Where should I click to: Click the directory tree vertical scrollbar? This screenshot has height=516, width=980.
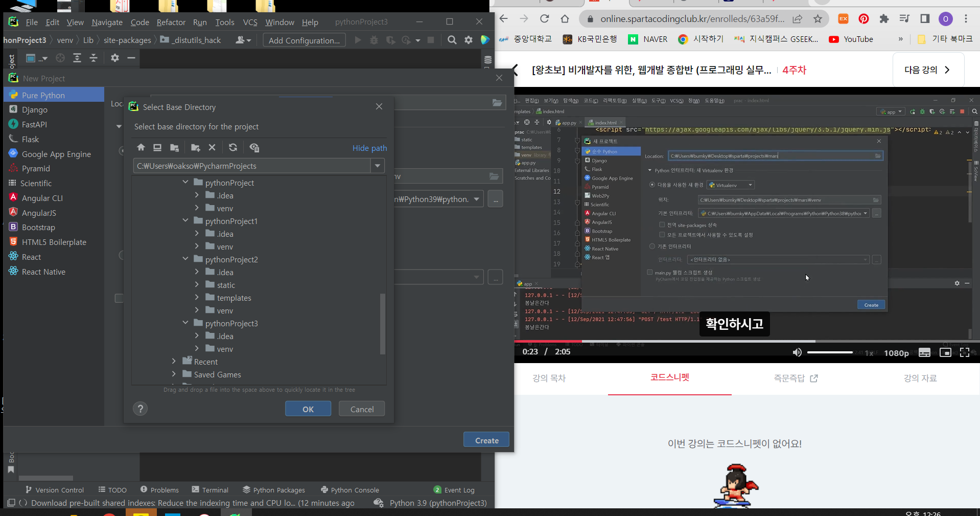382,323
